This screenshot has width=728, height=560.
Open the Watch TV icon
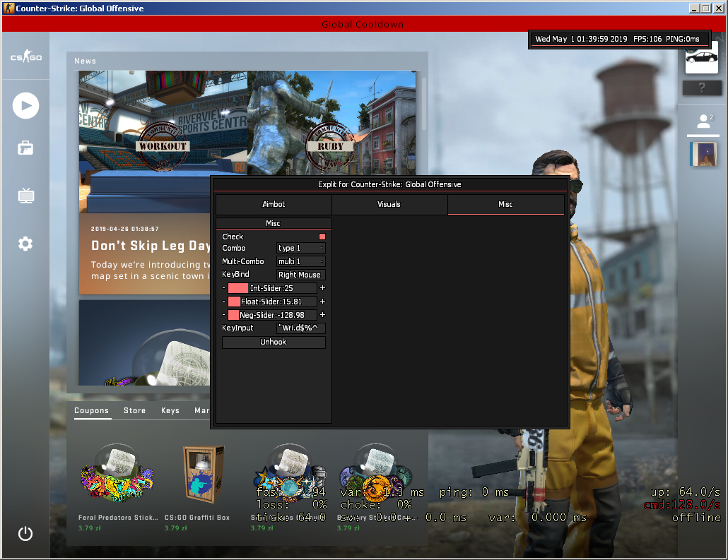pyautogui.click(x=26, y=196)
